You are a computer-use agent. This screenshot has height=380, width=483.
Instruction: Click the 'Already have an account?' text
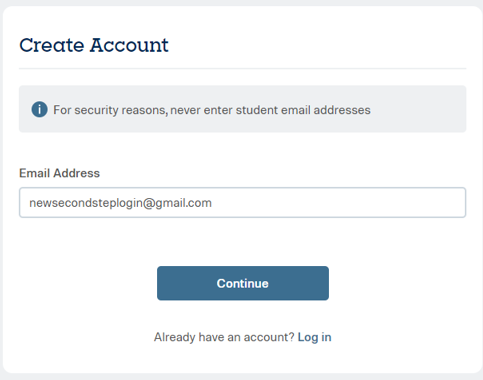pyautogui.click(x=224, y=337)
